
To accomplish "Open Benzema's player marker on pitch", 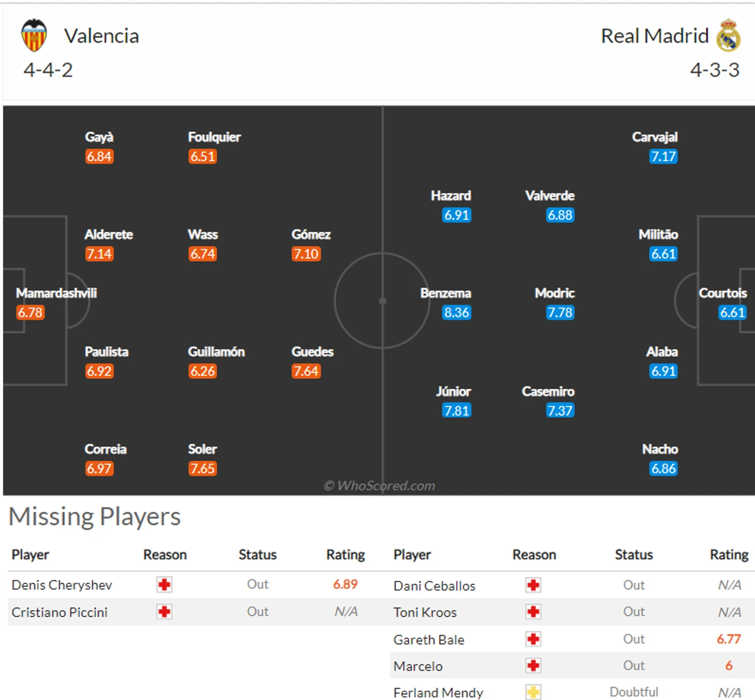I will [446, 293].
